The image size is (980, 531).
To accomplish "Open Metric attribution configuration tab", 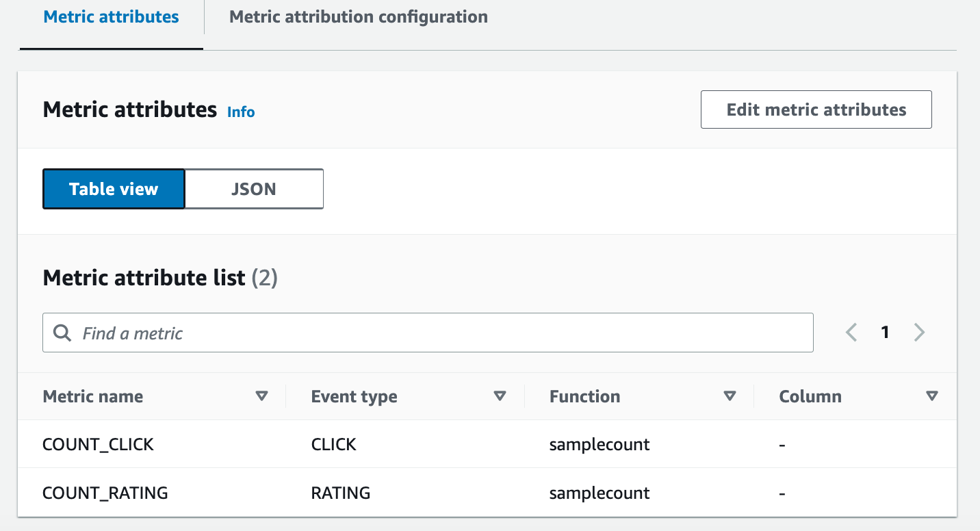I will click(359, 17).
